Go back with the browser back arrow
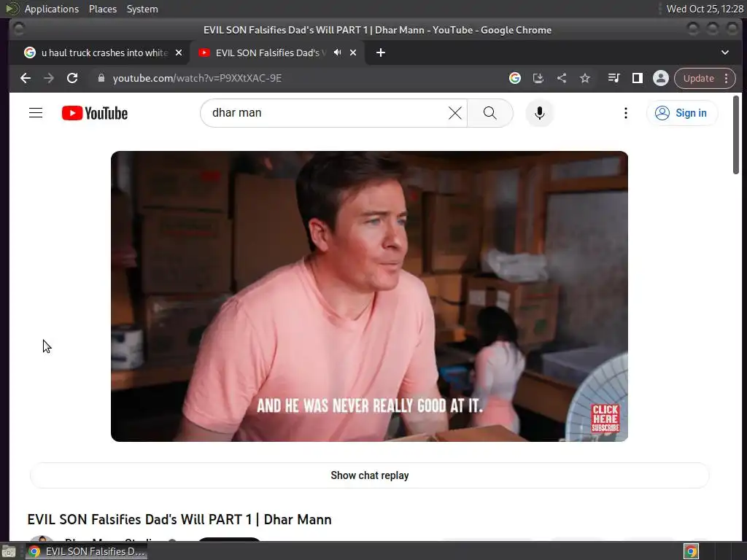The height and width of the screenshot is (560, 747). [x=26, y=78]
